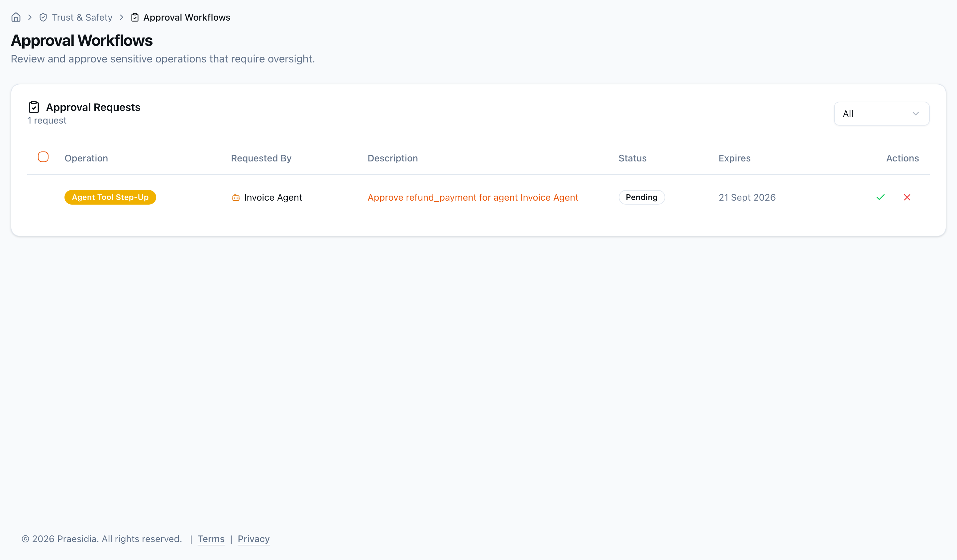
Task: Click the chevron before the clipboard breadcrumb
Action: tap(122, 18)
